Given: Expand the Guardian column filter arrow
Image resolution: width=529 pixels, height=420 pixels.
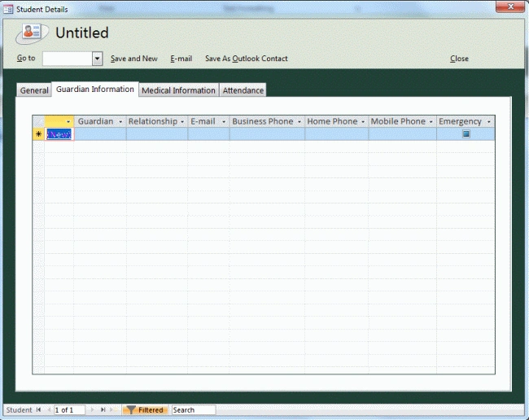Looking at the screenshot, I should click(120, 122).
